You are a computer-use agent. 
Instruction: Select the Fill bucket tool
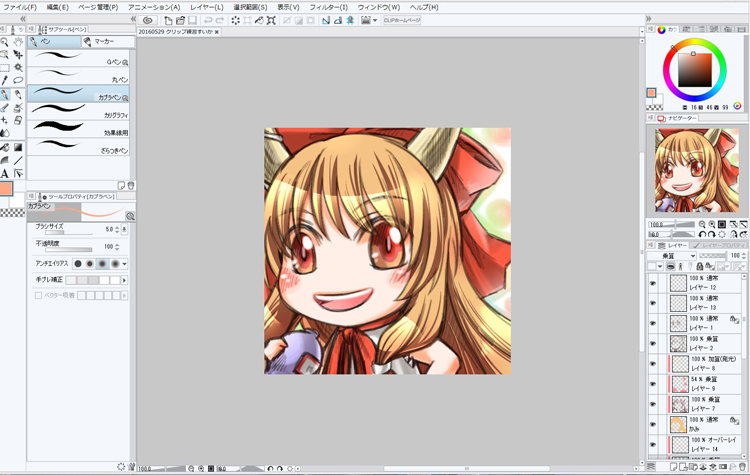click(x=4, y=147)
